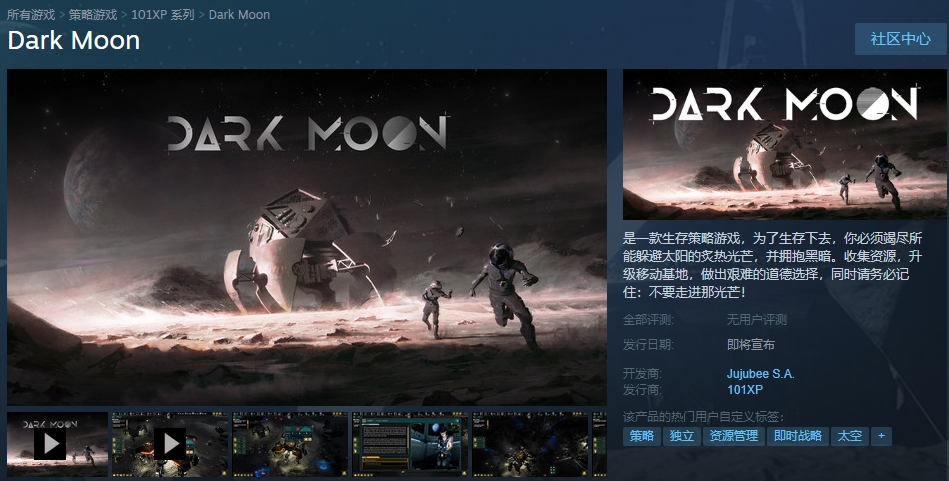Viewport: 949px width, 481px height.
Task: Open publisher 101XP link
Action: click(x=745, y=390)
